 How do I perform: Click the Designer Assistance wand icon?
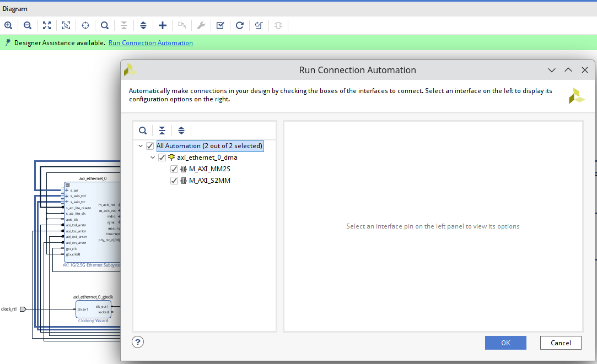click(8, 42)
